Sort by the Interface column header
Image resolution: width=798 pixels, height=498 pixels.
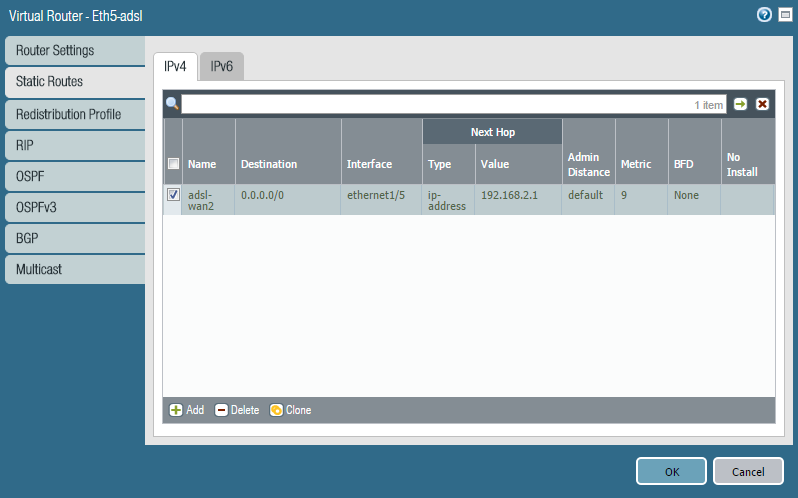(x=382, y=152)
